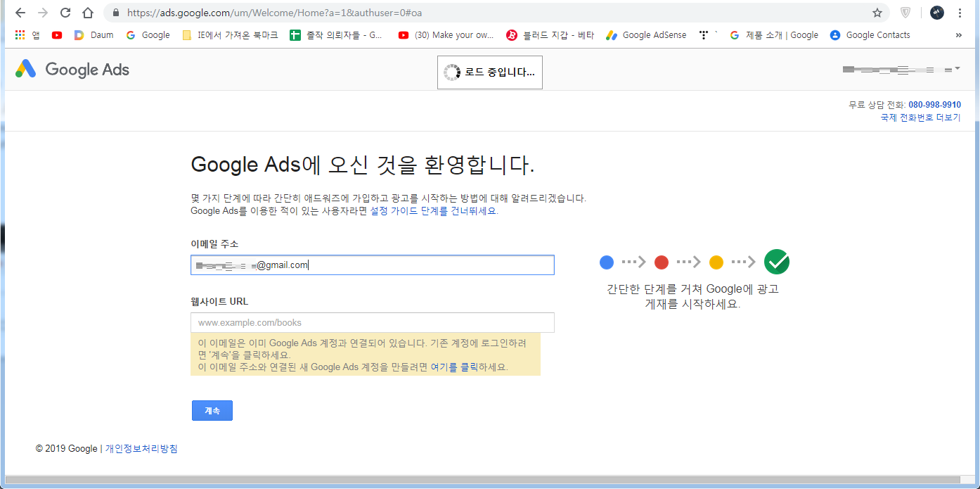This screenshot has height=489, width=980.
Task: Focus the website URL input field
Action: pos(372,323)
